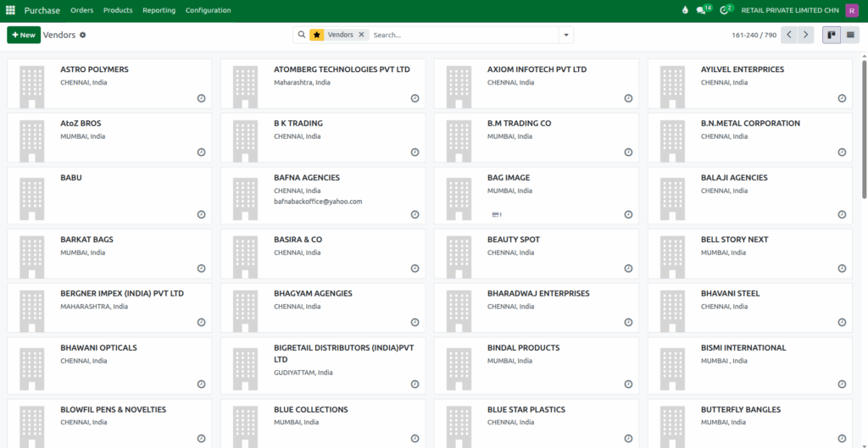Open activity clock on BHAWANI OPTICALS card
Viewport: 868px width, 448px height.
click(202, 384)
